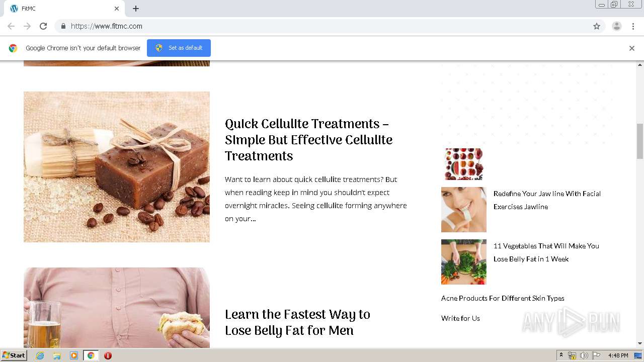Open the Write for Us link

[x=460, y=318]
